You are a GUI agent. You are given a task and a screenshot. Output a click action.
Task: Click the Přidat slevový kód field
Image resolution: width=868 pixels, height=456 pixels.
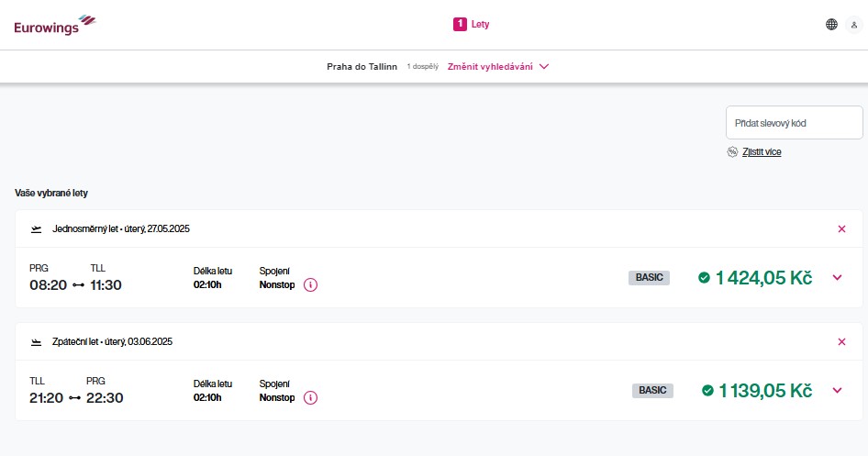pyautogui.click(x=794, y=123)
